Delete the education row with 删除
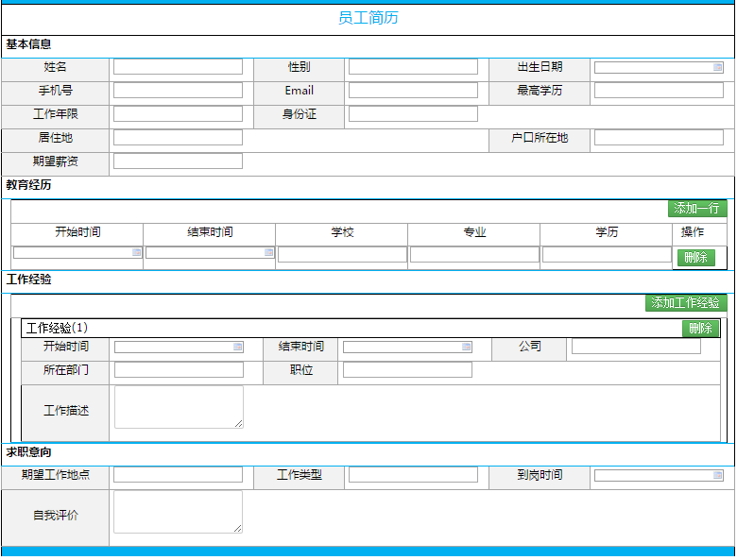This screenshot has height=560, width=737. point(695,258)
